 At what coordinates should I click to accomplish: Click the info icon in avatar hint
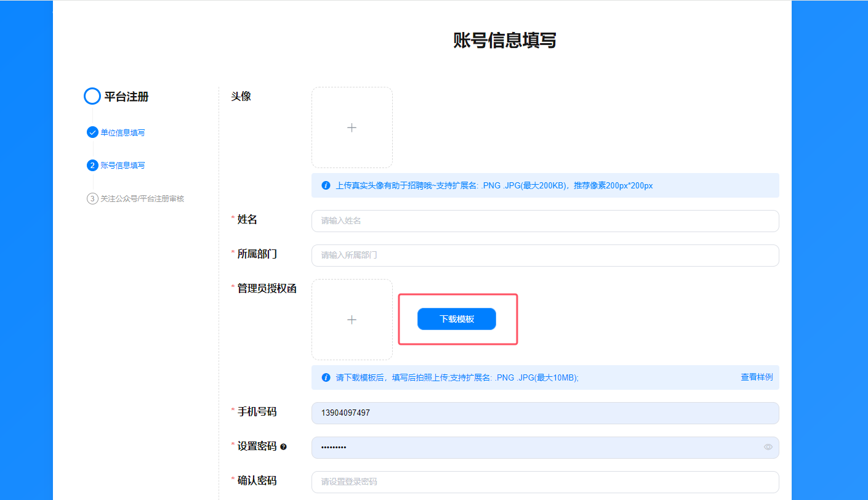point(326,185)
